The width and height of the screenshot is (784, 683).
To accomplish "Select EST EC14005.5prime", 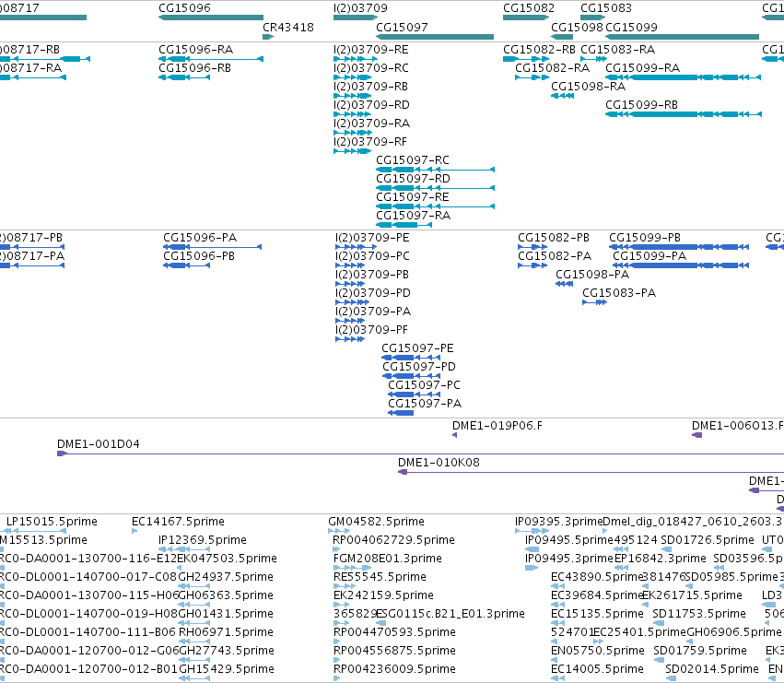I will tap(597, 669).
